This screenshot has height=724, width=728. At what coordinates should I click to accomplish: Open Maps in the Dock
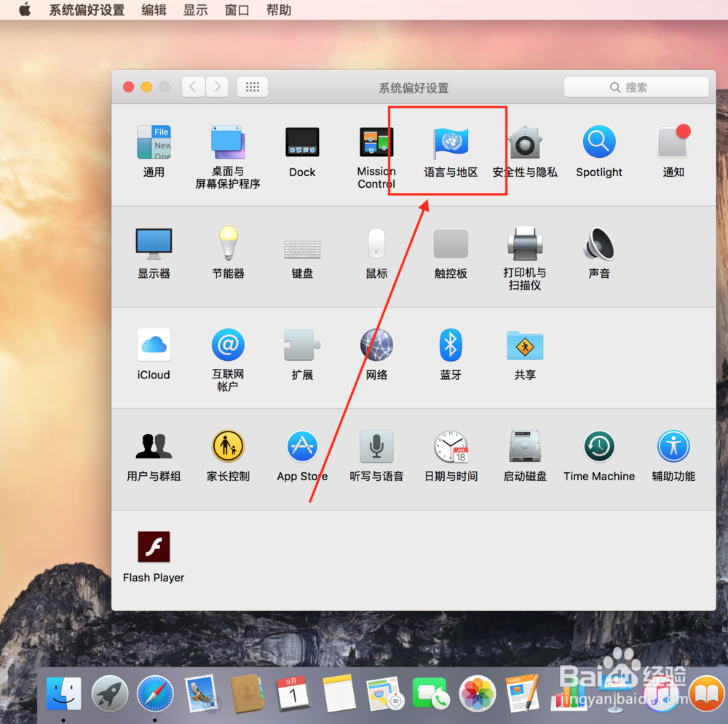[385, 694]
